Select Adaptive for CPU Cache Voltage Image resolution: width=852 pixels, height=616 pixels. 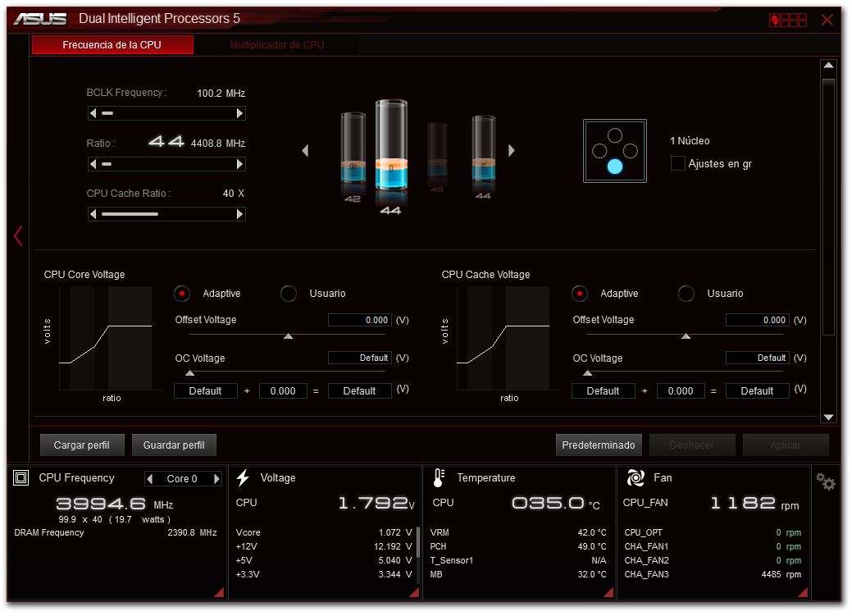(x=580, y=294)
